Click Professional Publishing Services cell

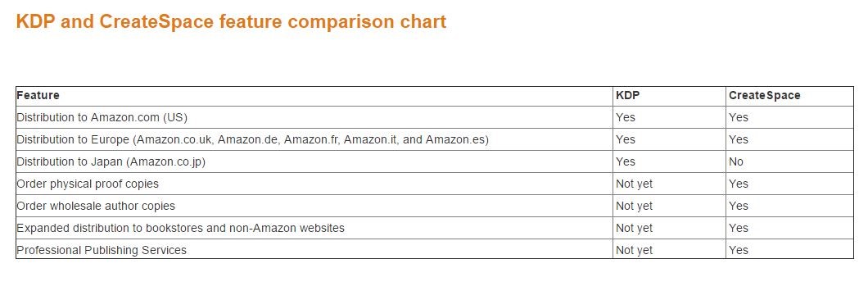314,250
